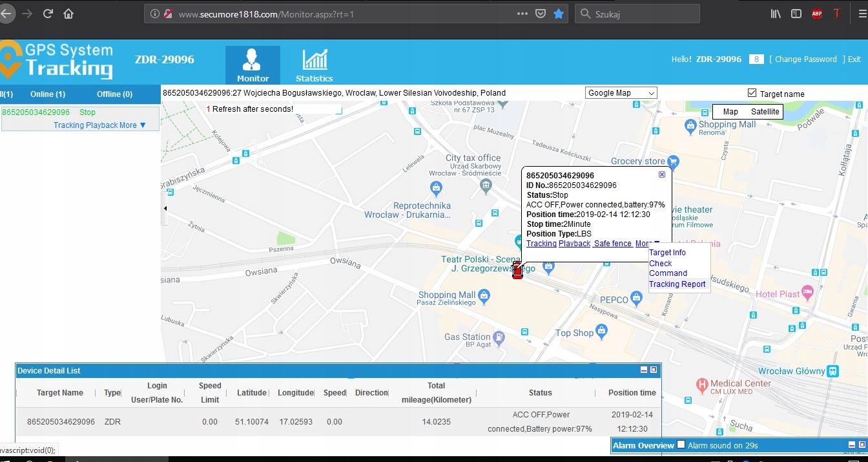The height and width of the screenshot is (462, 868).
Task: Open the Statistics tab
Action: tap(315, 65)
